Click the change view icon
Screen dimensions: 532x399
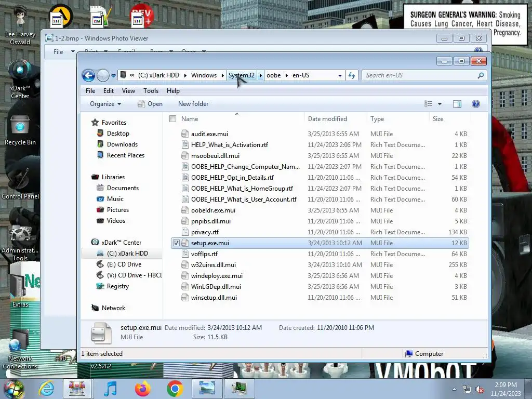(429, 104)
